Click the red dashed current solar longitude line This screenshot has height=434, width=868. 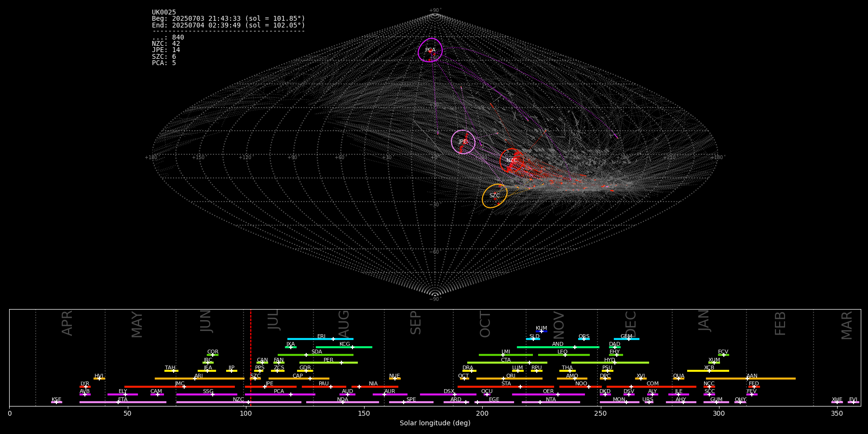coord(251,357)
